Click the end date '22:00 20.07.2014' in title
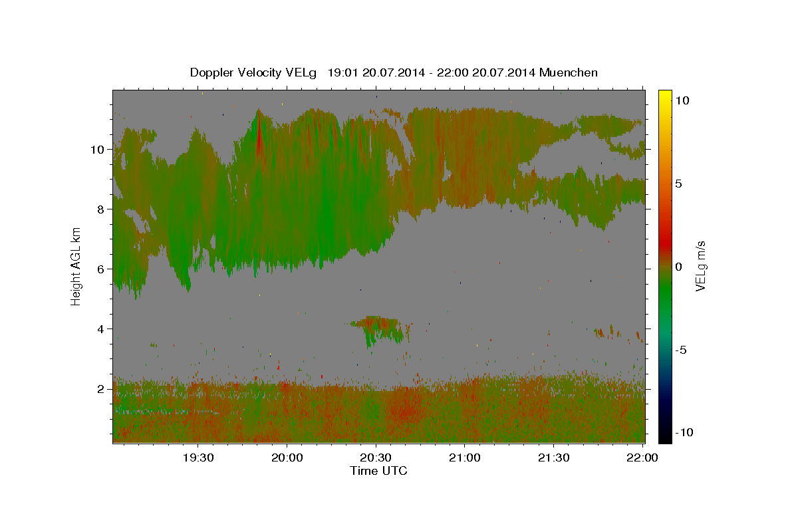This screenshot has height=532, width=798. (487, 72)
